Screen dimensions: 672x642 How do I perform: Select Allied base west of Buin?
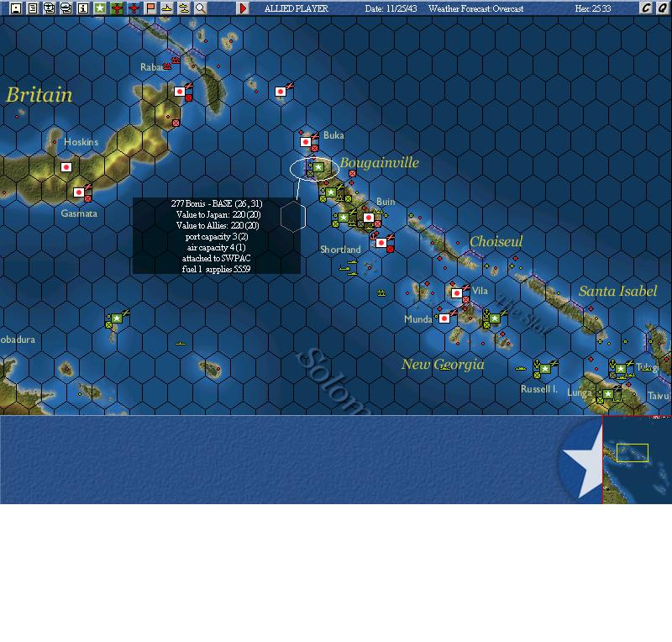coord(344,218)
